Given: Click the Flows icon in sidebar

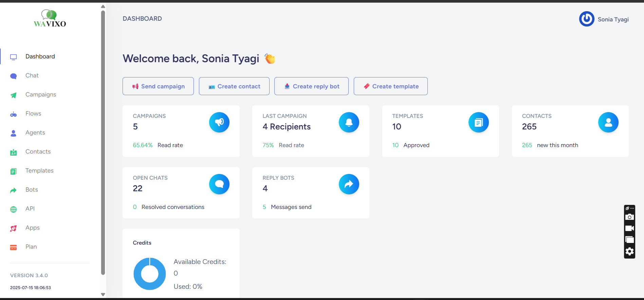Looking at the screenshot, I should (x=14, y=114).
